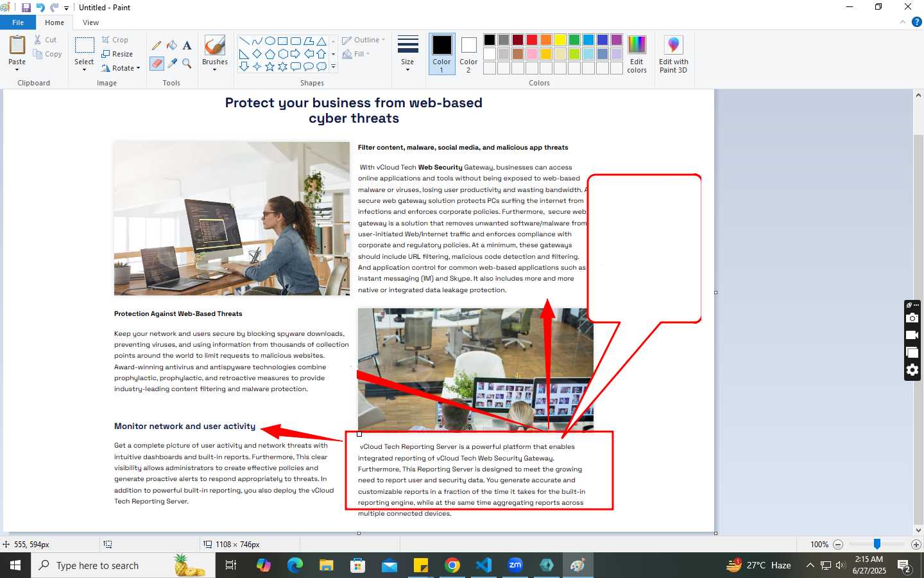Open the Brushes dropdown arrow
924x578 pixels.
(214, 69)
